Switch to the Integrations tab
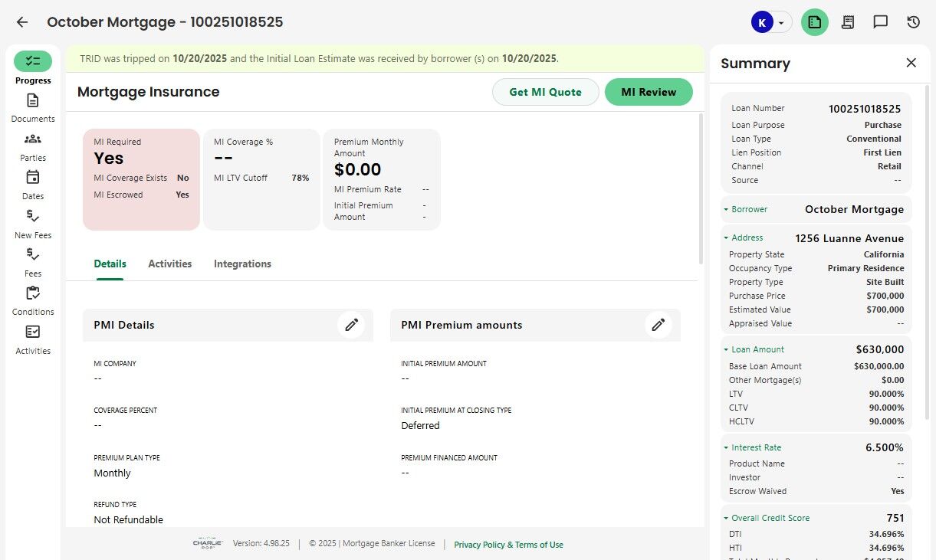Screen dimensions: 936x560 [242, 264]
